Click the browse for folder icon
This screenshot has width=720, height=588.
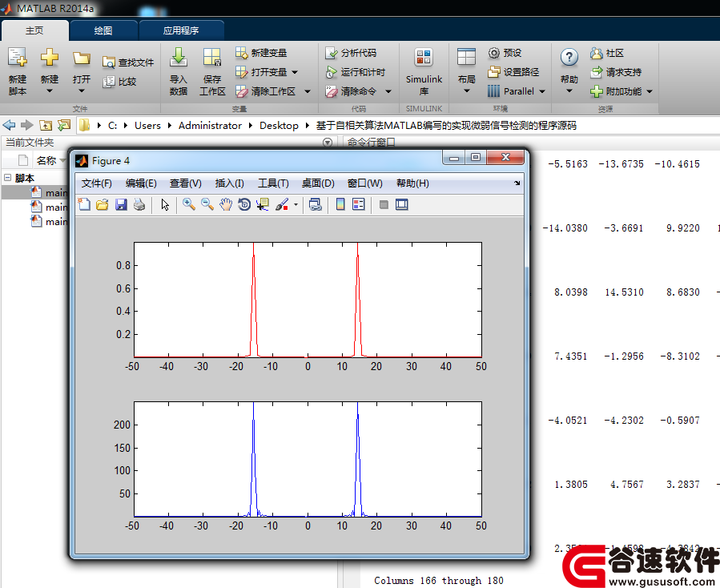[64, 125]
